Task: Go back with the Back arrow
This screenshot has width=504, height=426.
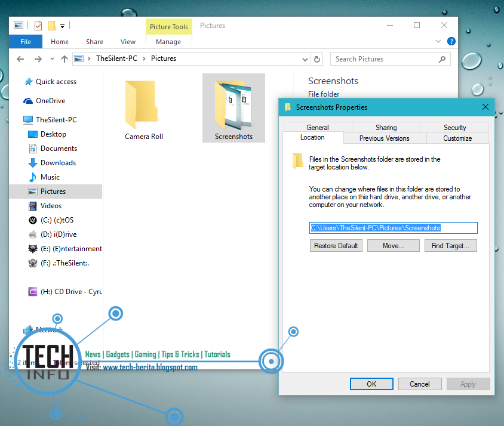Action: point(20,59)
